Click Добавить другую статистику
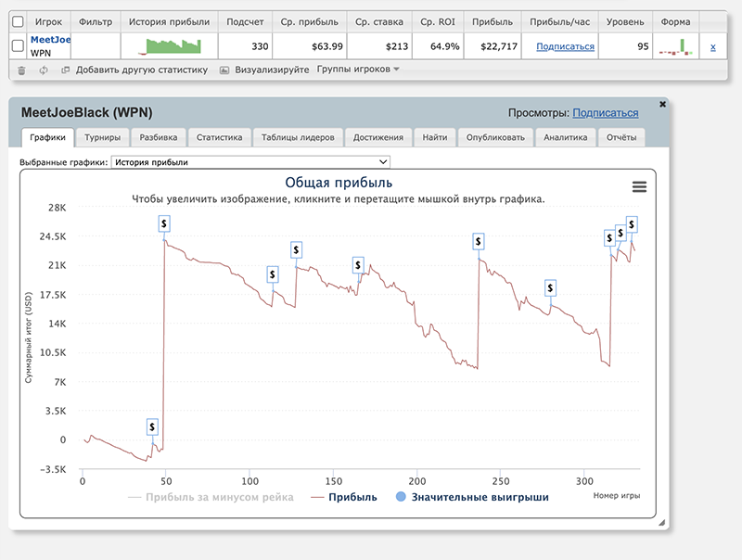Viewport: 742px width, 560px height. click(x=134, y=70)
